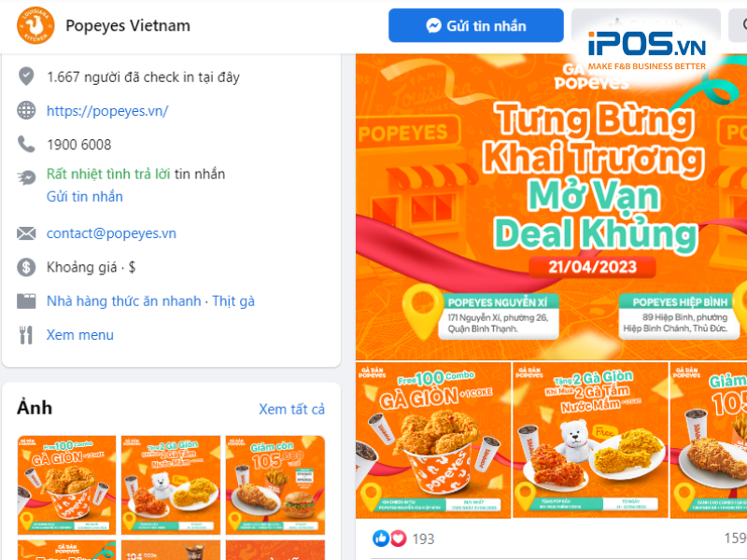Click the Gửi tin nhắn link in sidebar
Viewport: 747px width, 560px height.
pos(84,197)
